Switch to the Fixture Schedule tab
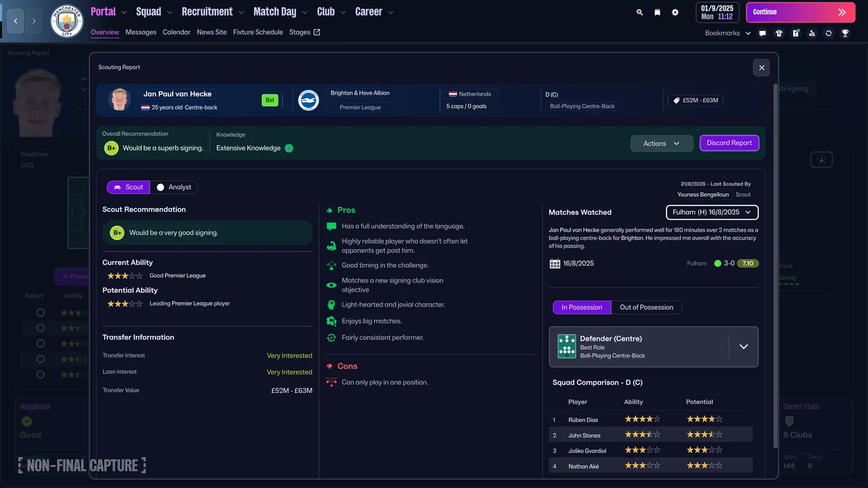The width and height of the screenshot is (868, 488). point(258,32)
